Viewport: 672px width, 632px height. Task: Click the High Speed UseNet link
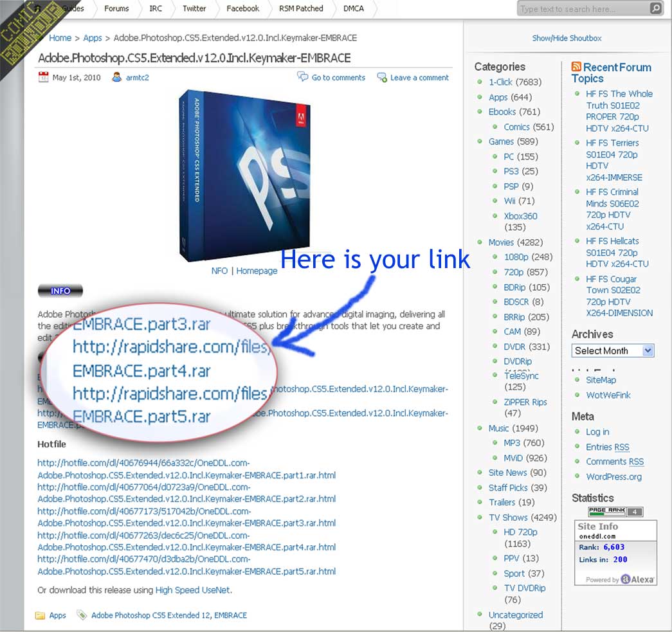point(193,590)
